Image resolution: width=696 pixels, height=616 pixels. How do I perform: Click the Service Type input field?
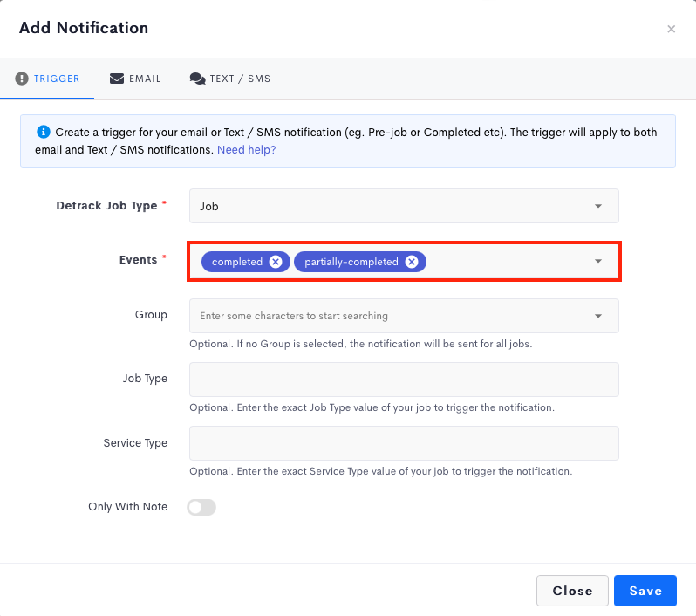[x=404, y=443]
